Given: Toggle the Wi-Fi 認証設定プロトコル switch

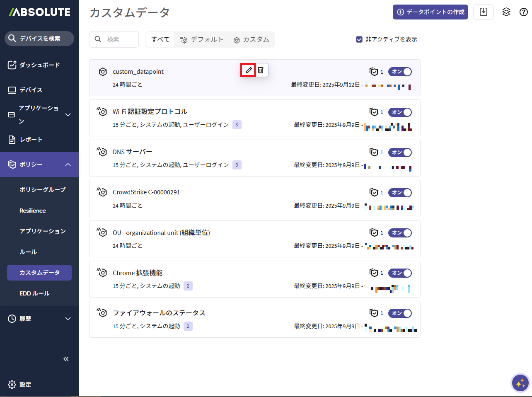Looking at the screenshot, I should pyautogui.click(x=400, y=112).
